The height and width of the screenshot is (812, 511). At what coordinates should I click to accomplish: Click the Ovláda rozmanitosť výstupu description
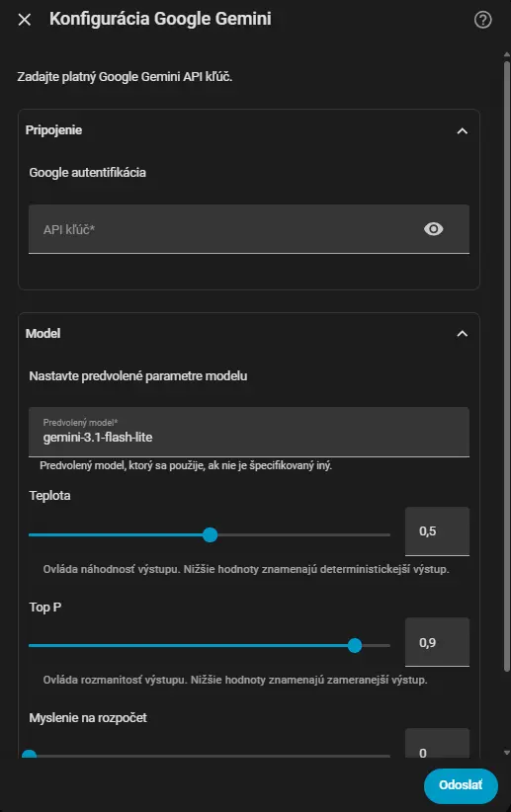[x=235, y=680]
